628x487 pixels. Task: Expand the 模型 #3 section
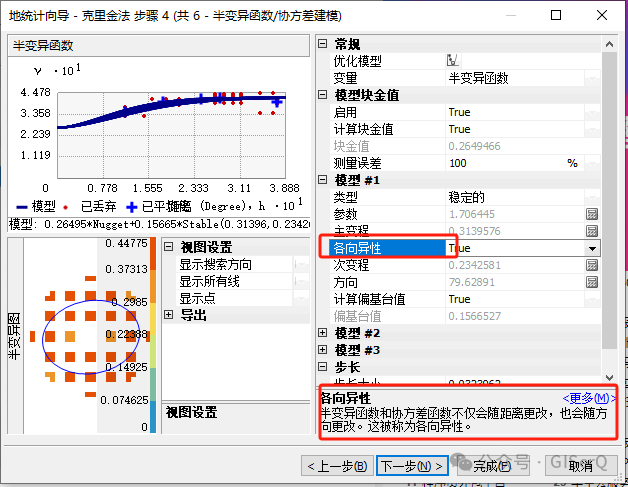(x=322, y=350)
